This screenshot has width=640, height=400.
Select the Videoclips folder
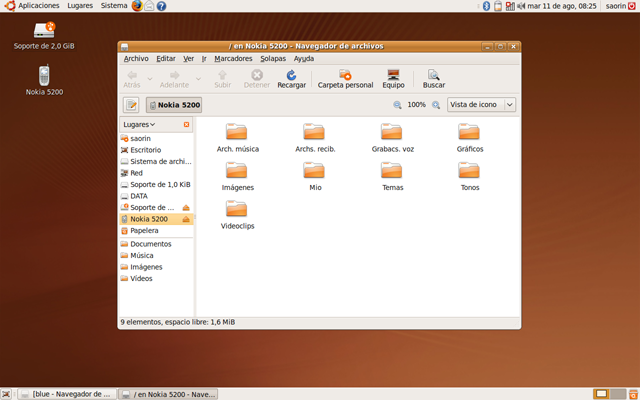coord(237,214)
